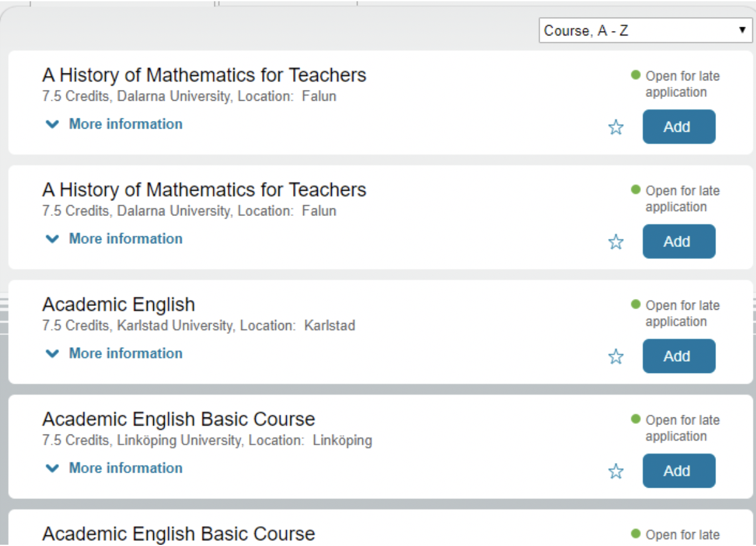Open the "Course, A - Z" sort dropdown

click(645, 30)
